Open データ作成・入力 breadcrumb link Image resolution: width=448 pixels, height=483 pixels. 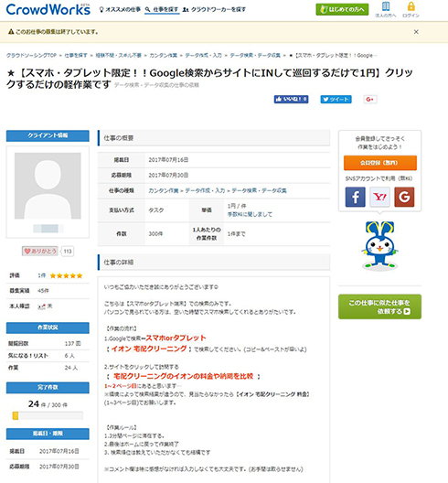click(203, 56)
